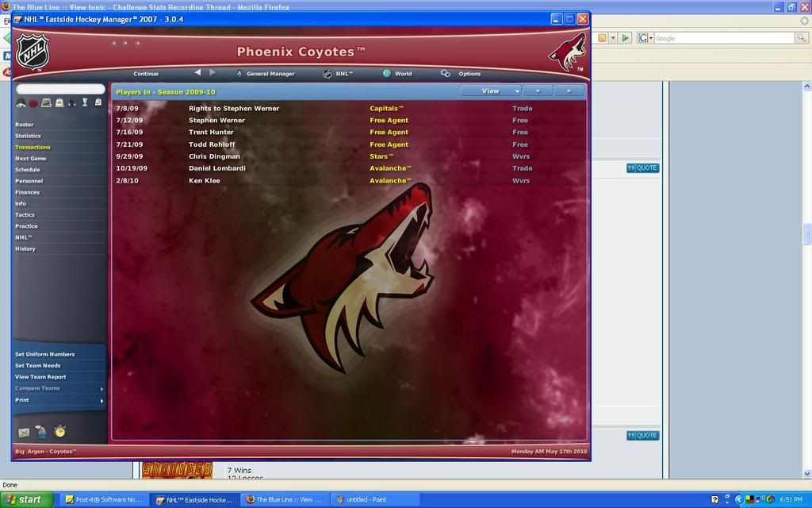Click the Capitals team link
Viewport: 812px width, 508px height.
point(386,108)
